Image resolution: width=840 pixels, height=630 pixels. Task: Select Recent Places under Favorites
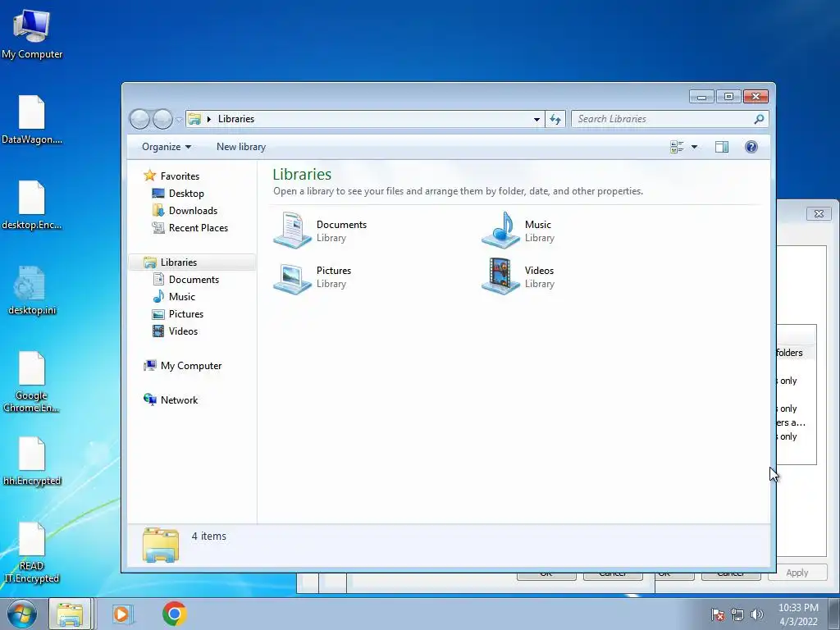190,228
